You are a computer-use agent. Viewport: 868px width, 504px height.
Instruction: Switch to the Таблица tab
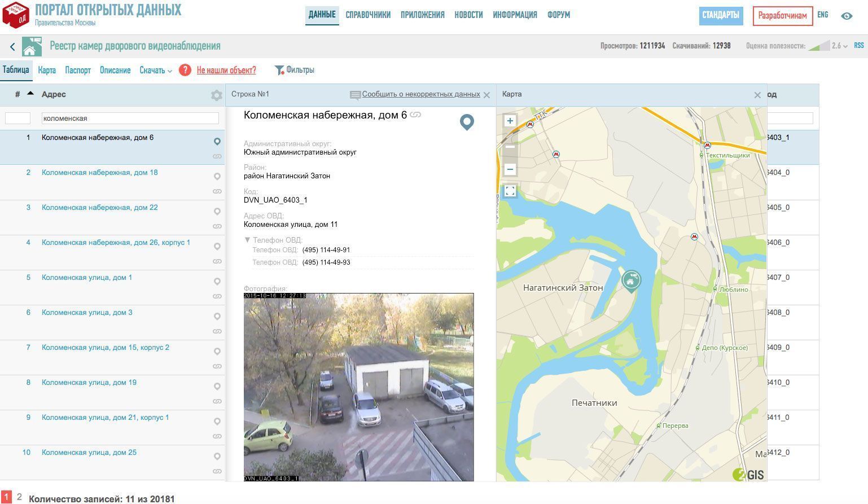tap(16, 70)
